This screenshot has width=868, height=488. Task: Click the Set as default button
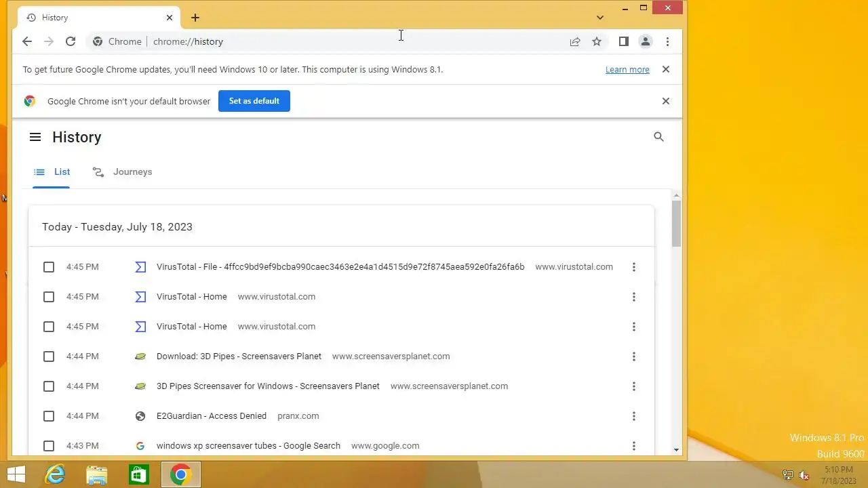(254, 101)
